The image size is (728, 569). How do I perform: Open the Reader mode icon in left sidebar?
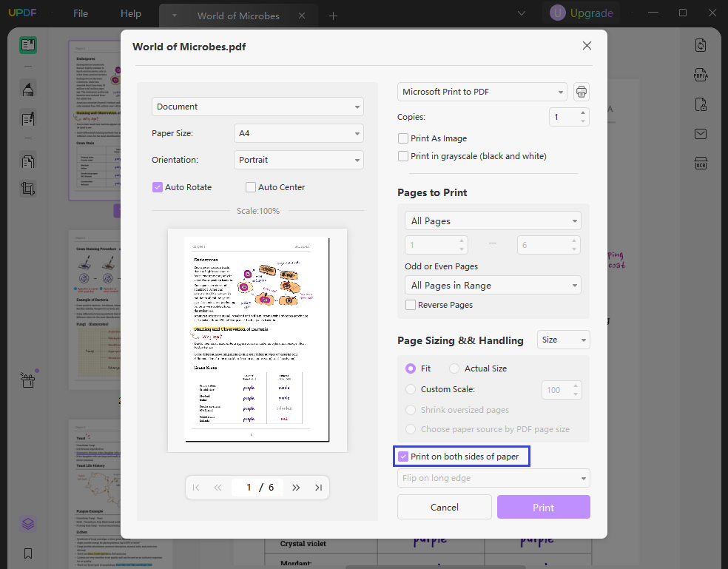(28, 45)
